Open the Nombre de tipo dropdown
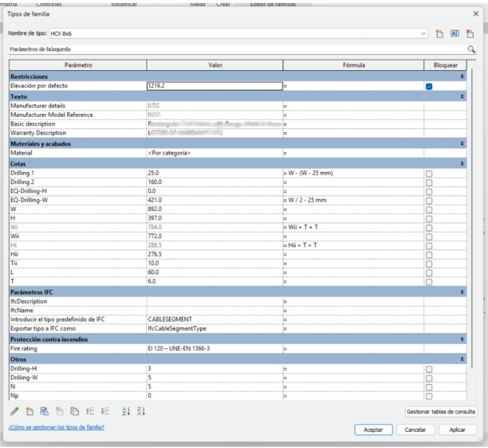 (424, 34)
